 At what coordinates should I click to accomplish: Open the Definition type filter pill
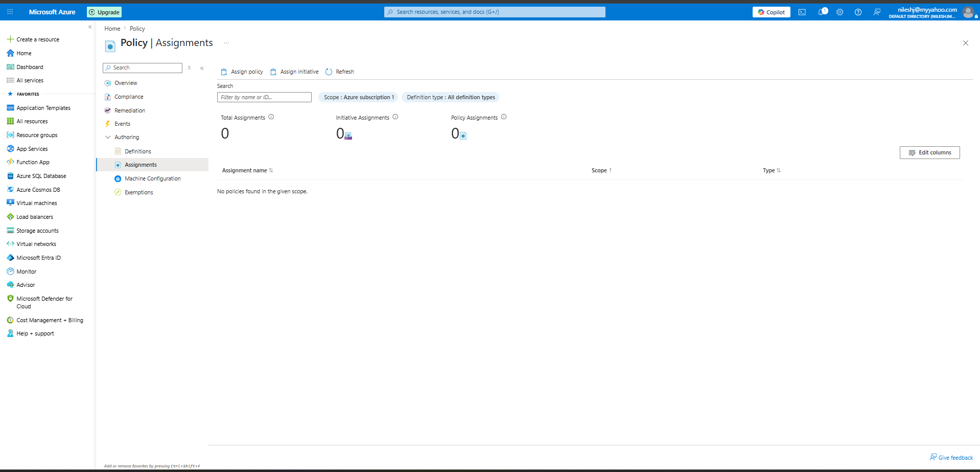tap(451, 97)
